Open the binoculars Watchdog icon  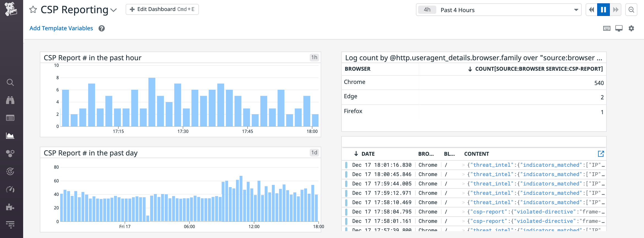coord(10,100)
